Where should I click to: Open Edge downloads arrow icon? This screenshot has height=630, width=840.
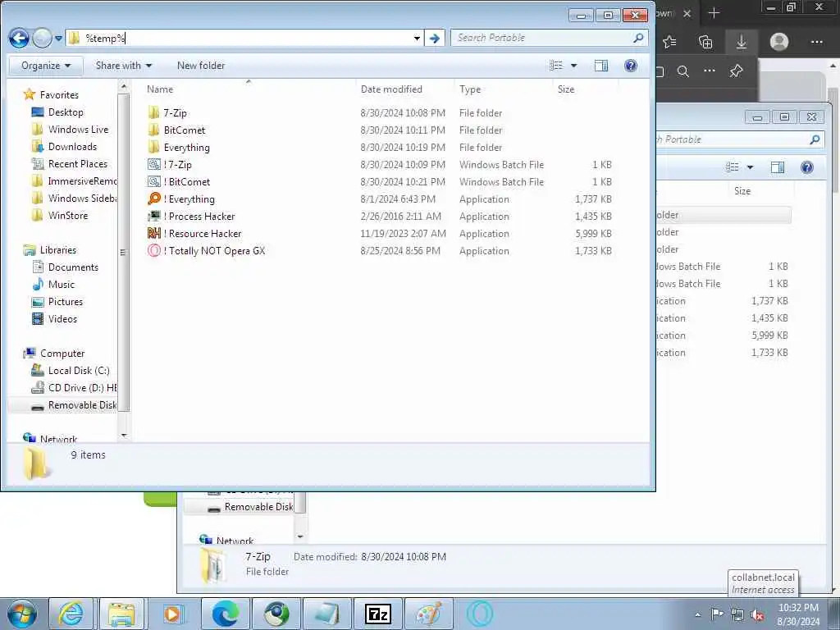click(741, 42)
